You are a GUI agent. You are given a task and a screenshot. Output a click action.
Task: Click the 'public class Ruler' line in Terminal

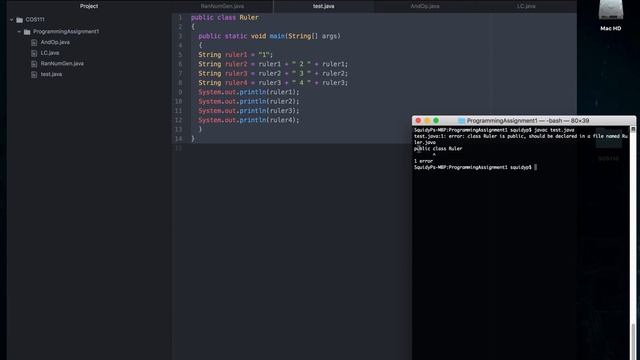tap(438, 149)
